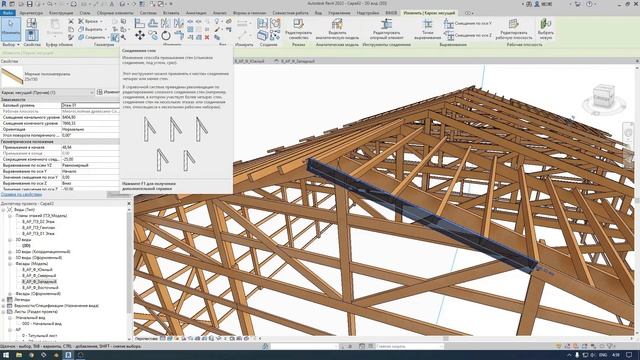
Task: Click the Выравнивание по оси YZ value Равномерный
Action: point(90,165)
